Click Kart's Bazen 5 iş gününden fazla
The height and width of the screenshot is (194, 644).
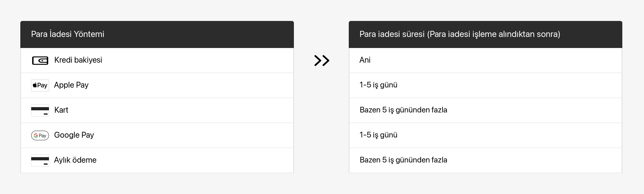(x=403, y=110)
